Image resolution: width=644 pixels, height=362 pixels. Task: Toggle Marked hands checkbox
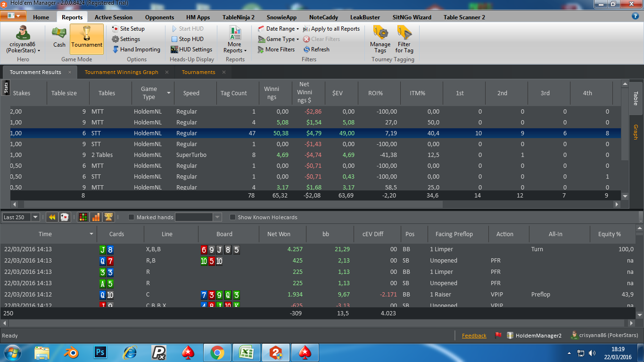tap(131, 217)
